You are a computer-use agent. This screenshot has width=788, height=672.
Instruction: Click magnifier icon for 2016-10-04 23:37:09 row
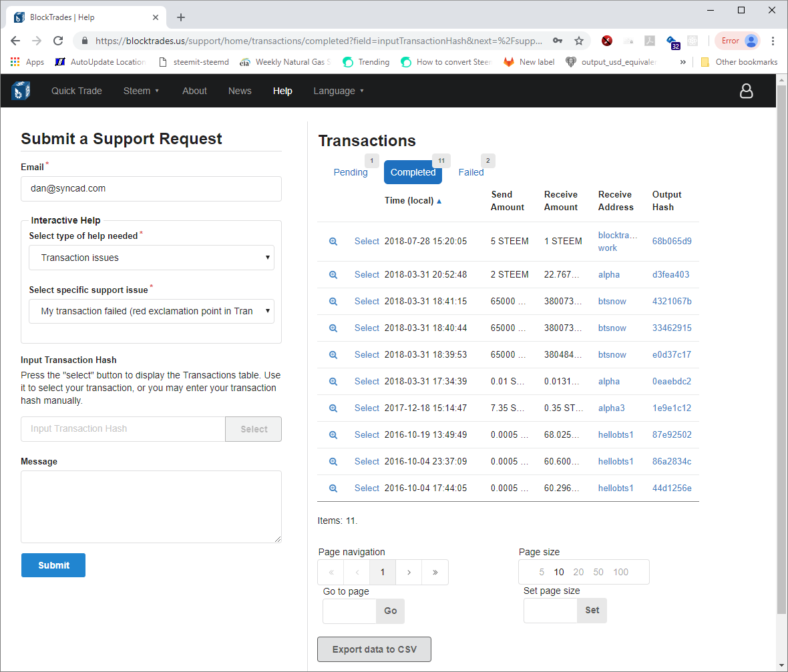tap(333, 462)
